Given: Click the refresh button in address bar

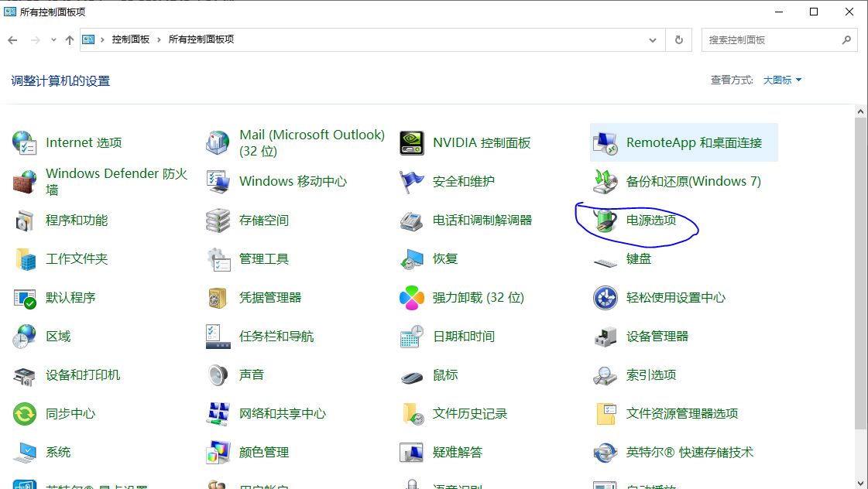Looking at the screenshot, I should (679, 39).
